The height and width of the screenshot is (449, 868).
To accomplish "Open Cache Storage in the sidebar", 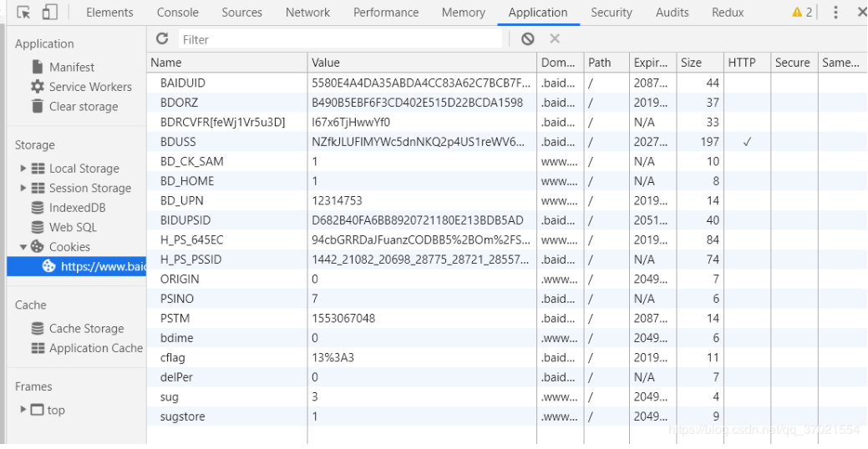I will point(86,329).
